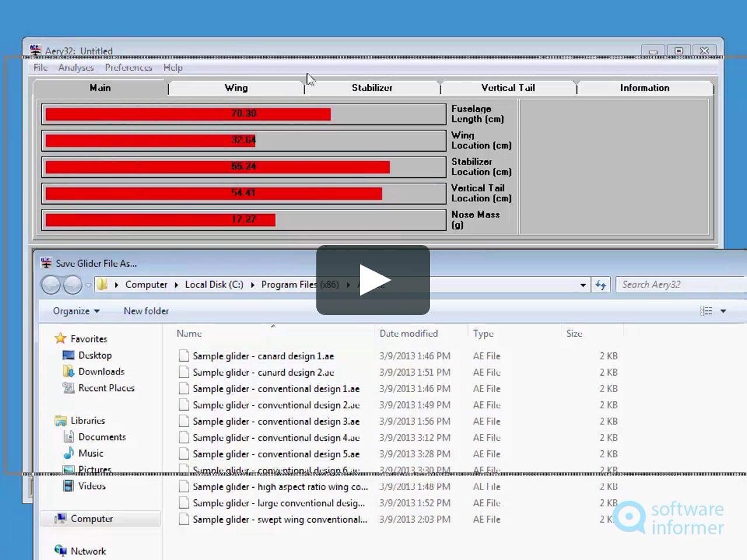Click file icon of conventional design 3.ae
Viewport: 747px width, 560px height.
click(184, 421)
